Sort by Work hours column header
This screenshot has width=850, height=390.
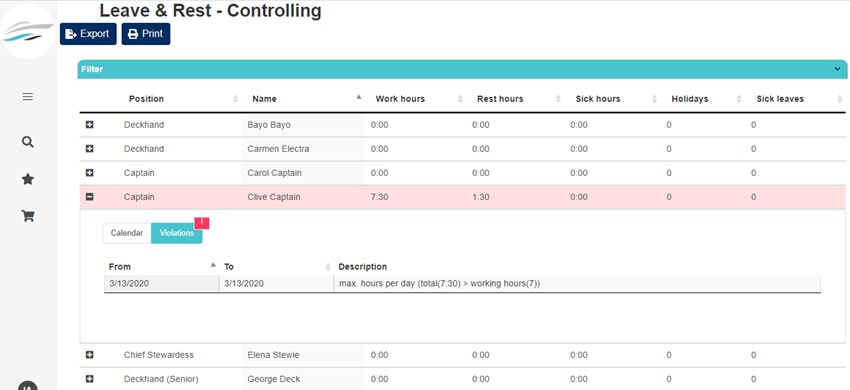400,99
